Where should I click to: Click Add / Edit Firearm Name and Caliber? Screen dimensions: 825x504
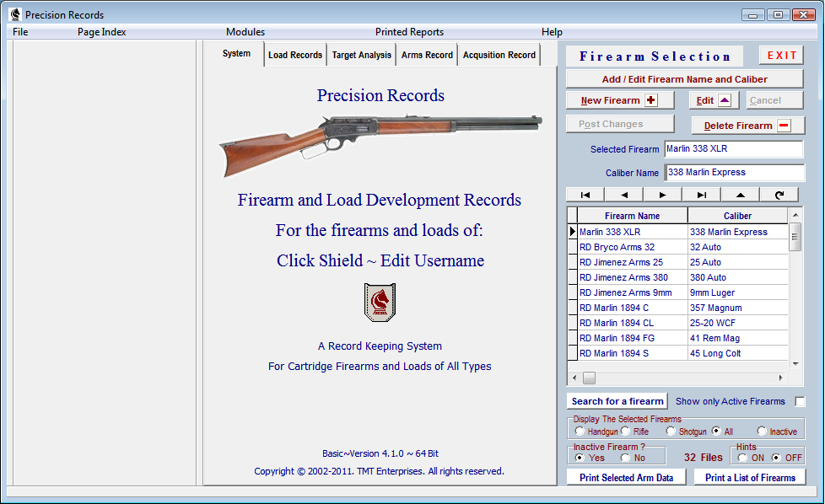tap(684, 79)
